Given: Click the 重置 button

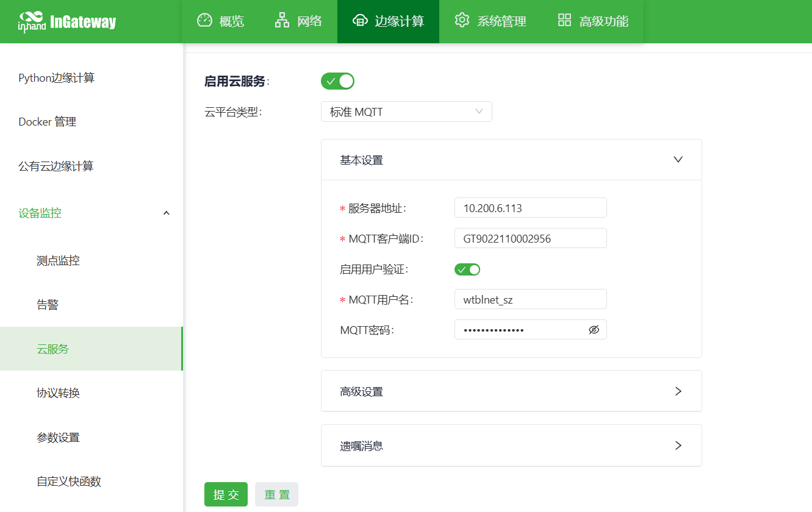Looking at the screenshot, I should pos(276,494).
